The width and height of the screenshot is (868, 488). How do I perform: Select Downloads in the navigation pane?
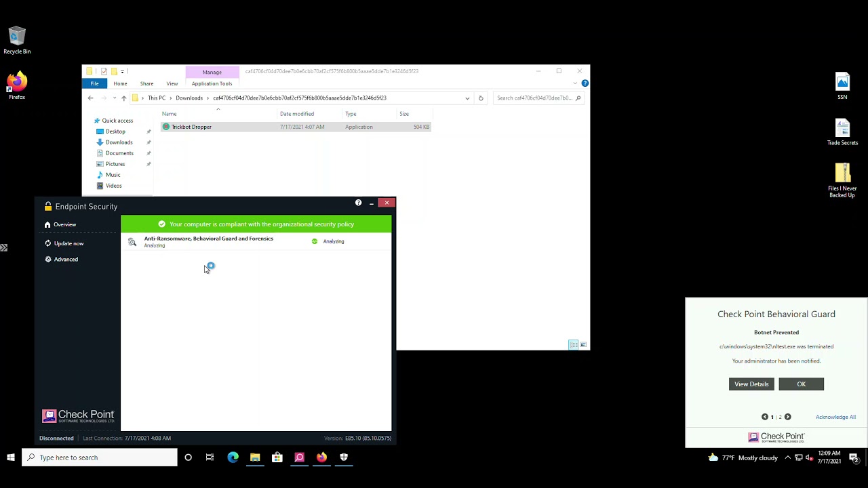click(x=119, y=142)
